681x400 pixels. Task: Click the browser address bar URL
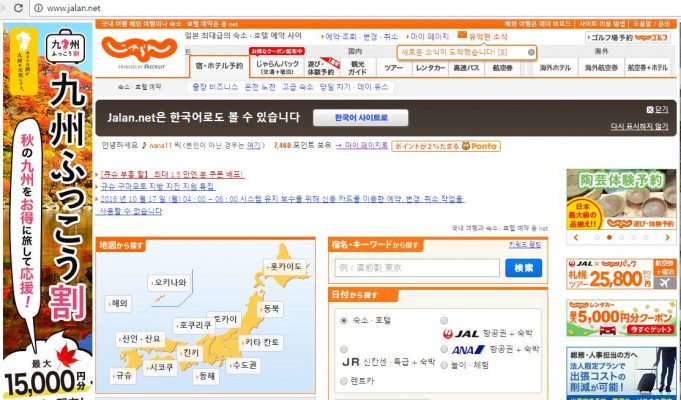[x=73, y=8]
